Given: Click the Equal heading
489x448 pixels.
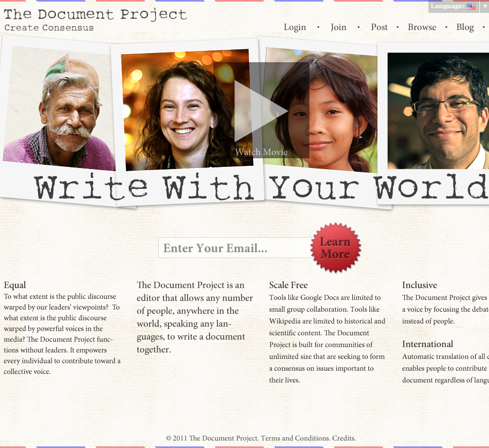Looking at the screenshot, I should click(x=15, y=285).
